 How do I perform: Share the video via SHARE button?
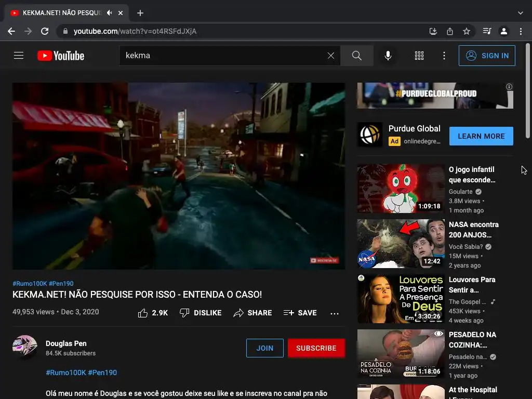252,313
